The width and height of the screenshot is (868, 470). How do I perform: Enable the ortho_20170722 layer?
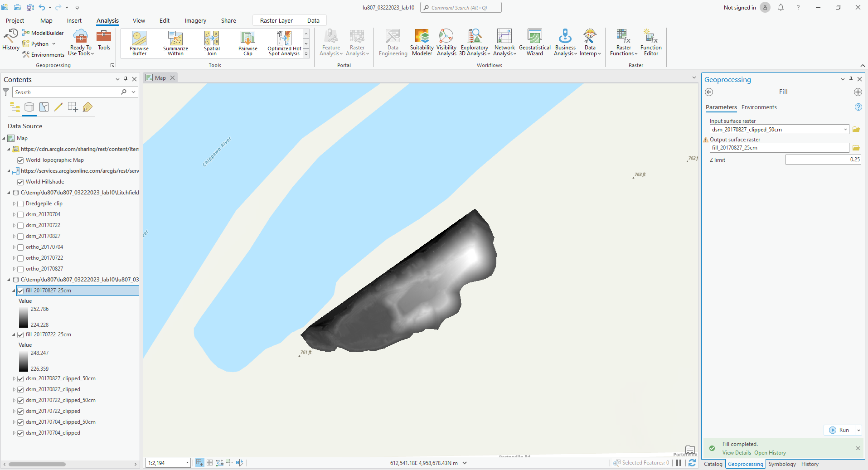[x=20, y=258]
